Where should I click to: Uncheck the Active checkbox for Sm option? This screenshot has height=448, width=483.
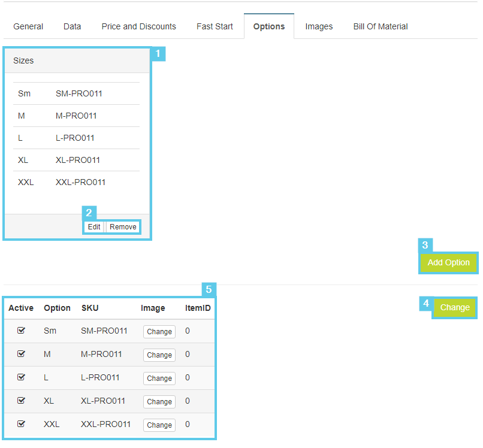point(21,331)
